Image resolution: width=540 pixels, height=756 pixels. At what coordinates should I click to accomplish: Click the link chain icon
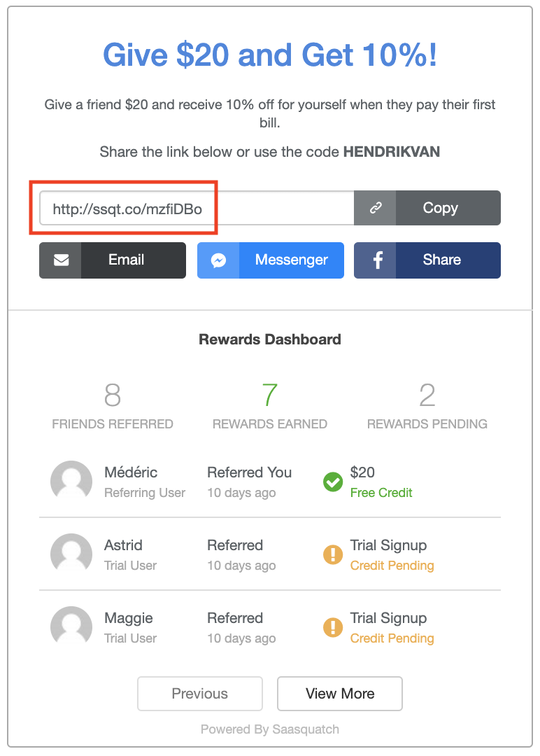click(x=376, y=208)
